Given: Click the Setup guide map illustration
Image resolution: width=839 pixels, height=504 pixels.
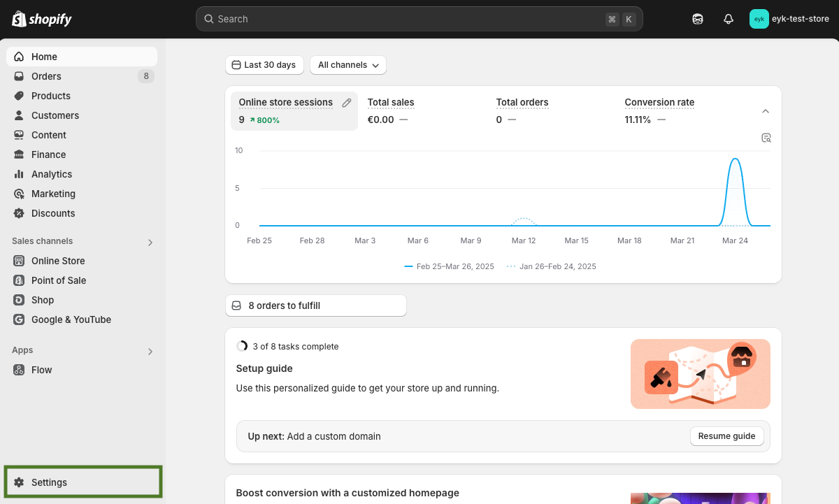Looking at the screenshot, I should coord(701,374).
